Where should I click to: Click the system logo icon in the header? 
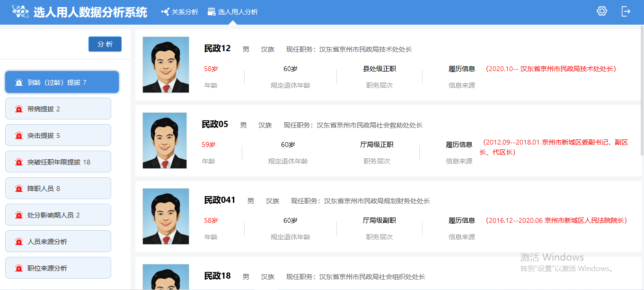tap(20, 11)
